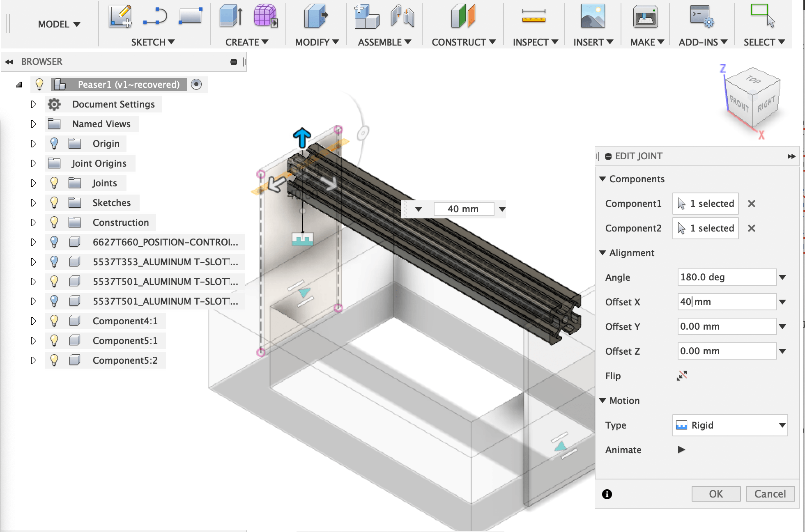Viewport: 805px width, 532px height.
Task: Click the Measure ruler icon
Action: [534, 17]
